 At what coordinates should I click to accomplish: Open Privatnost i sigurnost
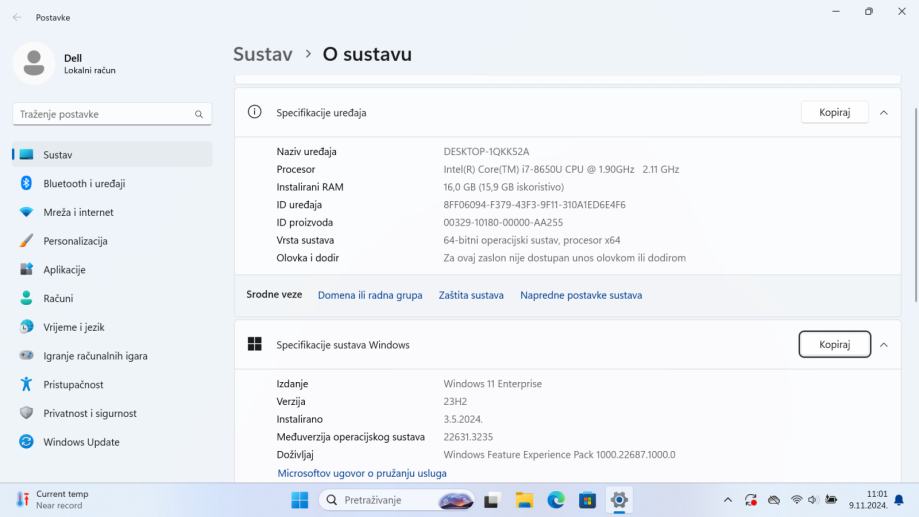[112, 413]
